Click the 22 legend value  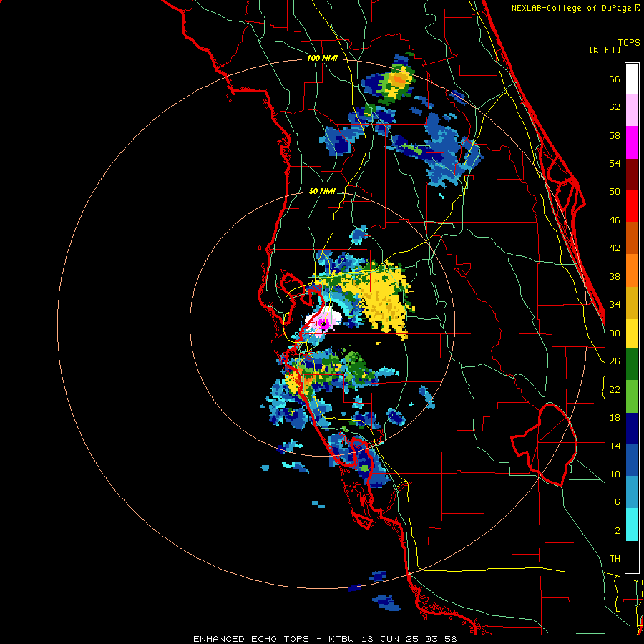tap(615, 389)
